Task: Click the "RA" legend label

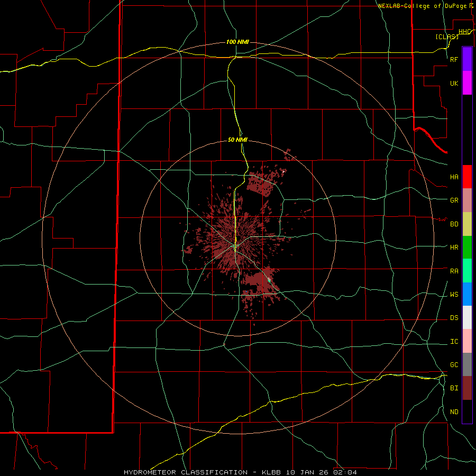Action: pos(454,271)
